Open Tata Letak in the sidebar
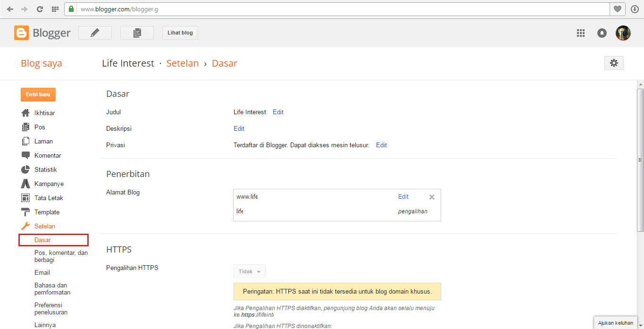The height and width of the screenshot is (329, 644). click(x=49, y=198)
